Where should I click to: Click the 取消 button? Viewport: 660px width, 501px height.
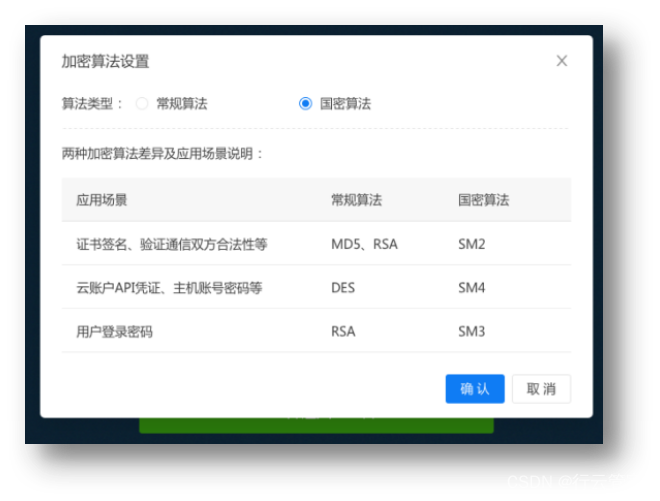pos(541,389)
